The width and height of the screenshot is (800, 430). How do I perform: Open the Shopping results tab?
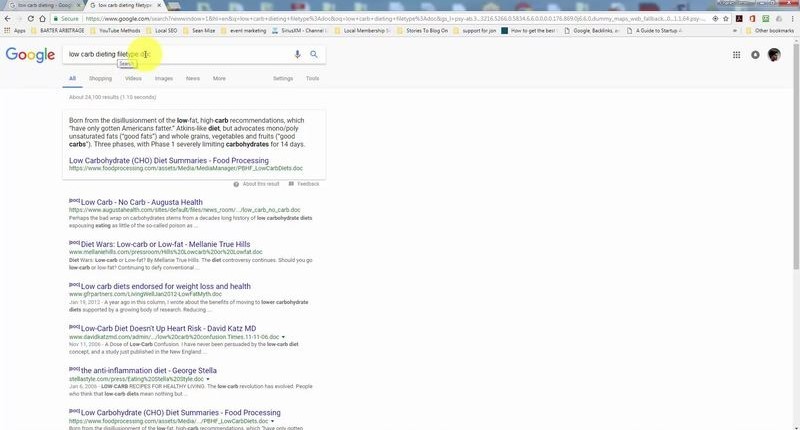pos(100,78)
